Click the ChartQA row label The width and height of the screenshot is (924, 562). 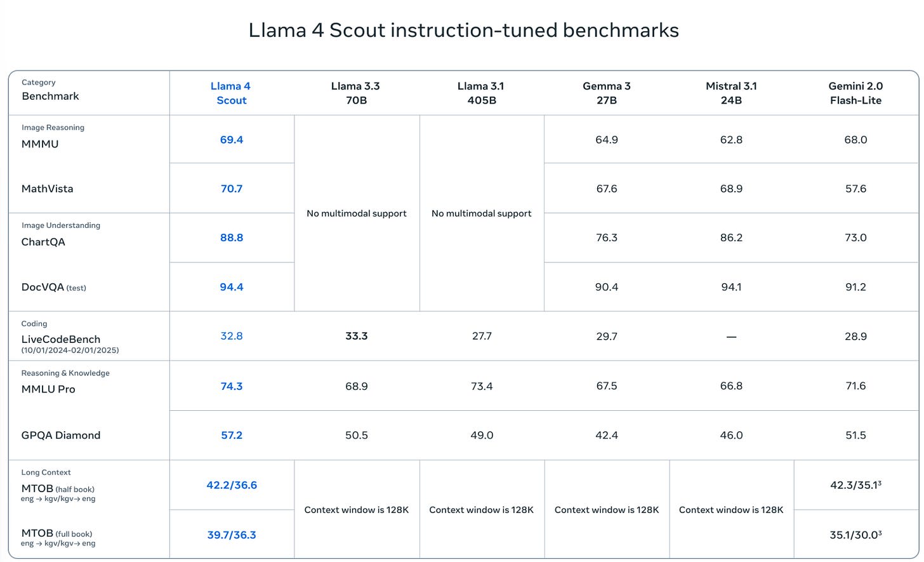pos(43,242)
